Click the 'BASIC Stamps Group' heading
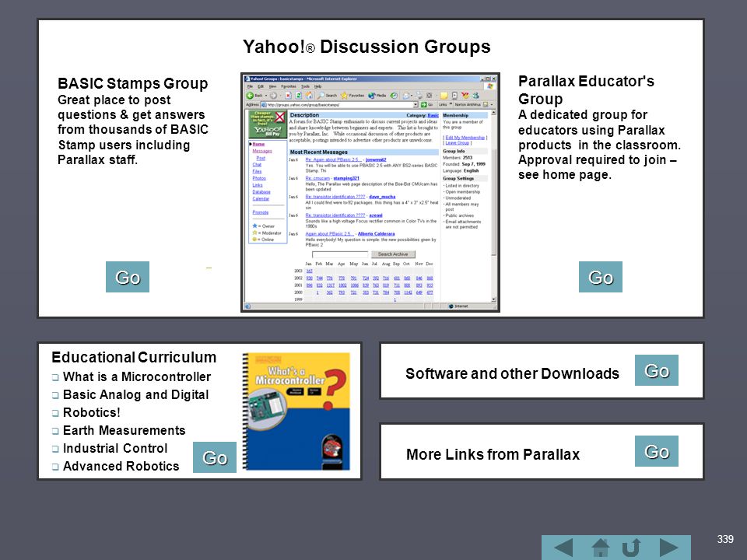The width and height of the screenshot is (747, 560). [132, 83]
